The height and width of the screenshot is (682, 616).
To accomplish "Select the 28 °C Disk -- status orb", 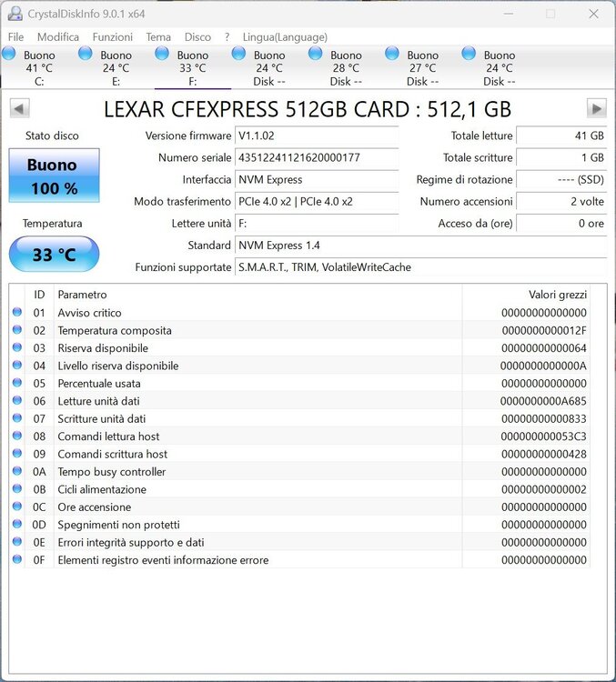I will tap(315, 54).
